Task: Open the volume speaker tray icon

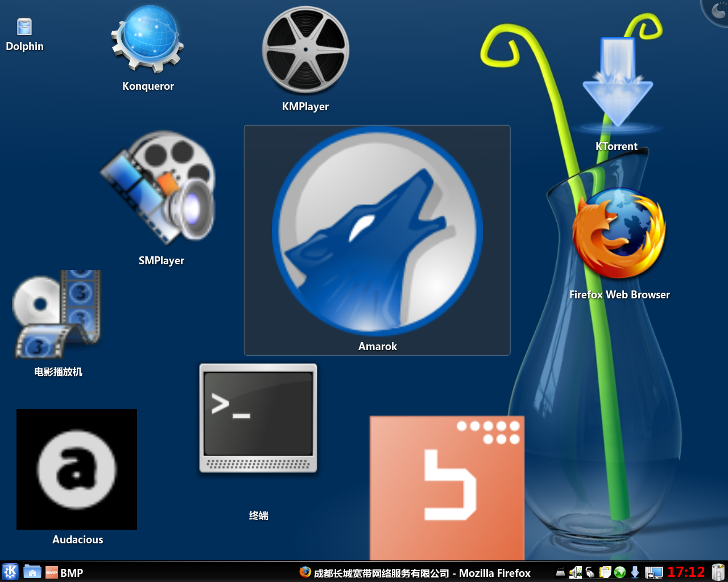Action: [576, 573]
